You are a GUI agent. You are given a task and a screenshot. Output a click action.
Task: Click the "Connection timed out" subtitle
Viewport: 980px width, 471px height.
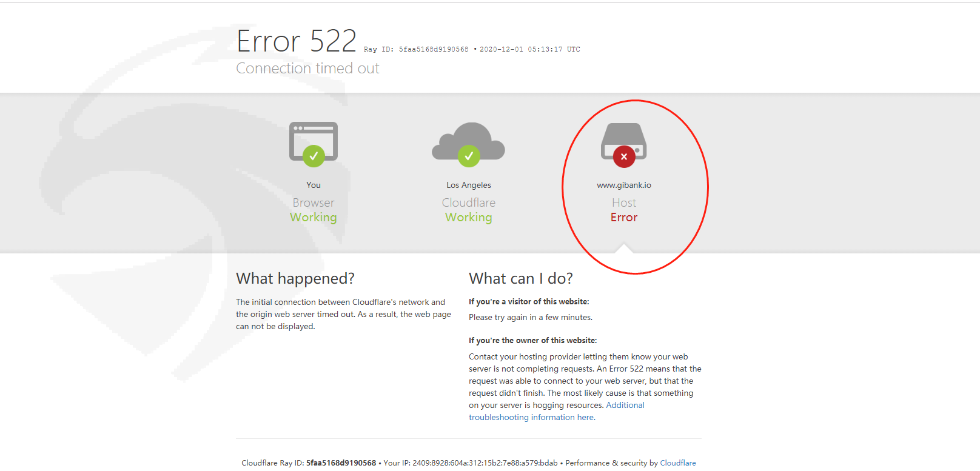307,68
